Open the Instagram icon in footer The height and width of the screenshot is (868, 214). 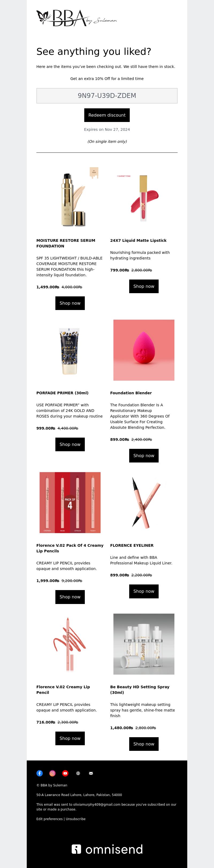[x=52, y=773]
